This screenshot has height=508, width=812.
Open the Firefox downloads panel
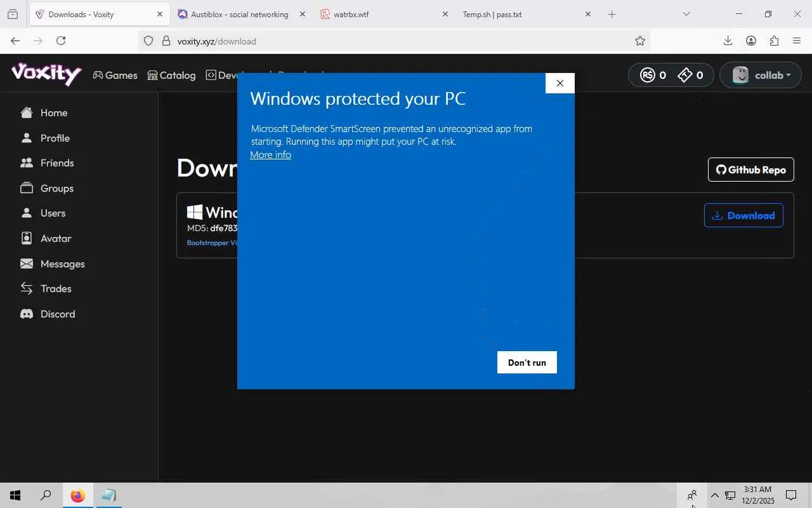(728, 41)
